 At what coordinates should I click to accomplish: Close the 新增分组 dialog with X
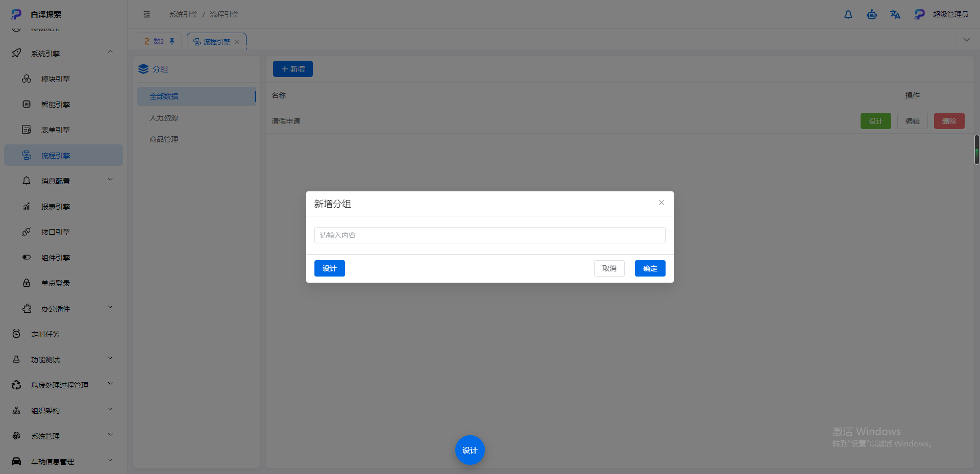[661, 203]
